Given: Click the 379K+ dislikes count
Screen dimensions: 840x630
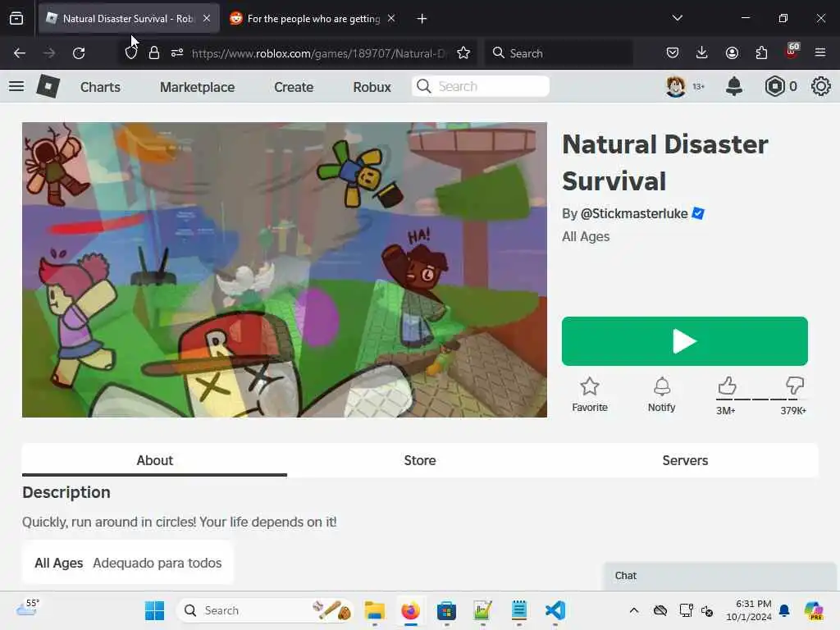Looking at the screenshot, I should [x=793, y=410].
